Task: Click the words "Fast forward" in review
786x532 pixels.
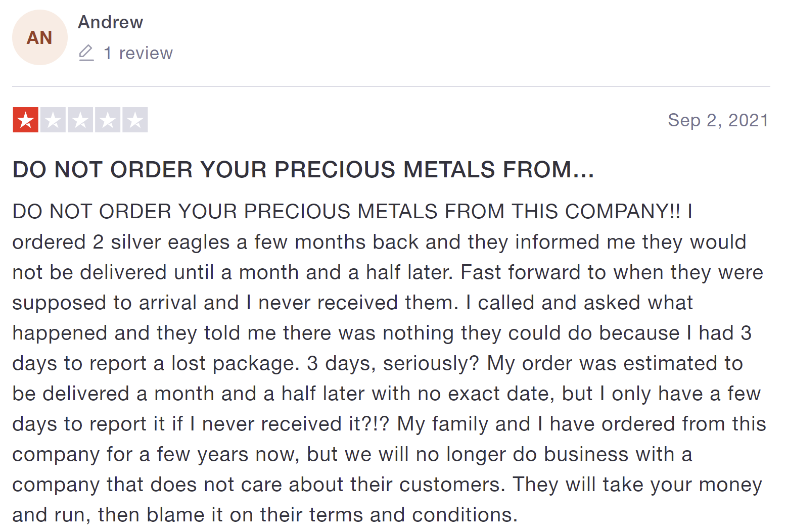Action: coord(520,272)
